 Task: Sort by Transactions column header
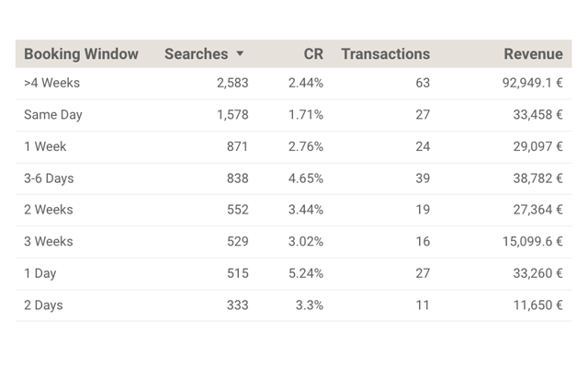coord(385,54)
